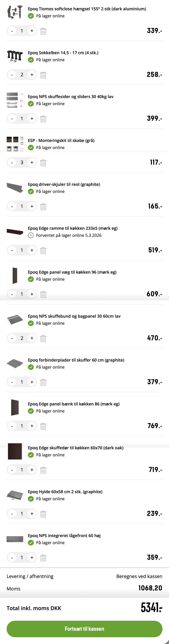Delete Epoq Hylde 60x58 cm from cart
Image resolution: width=169 pixels, height=644 pixels.
click(x=43, y=514)
